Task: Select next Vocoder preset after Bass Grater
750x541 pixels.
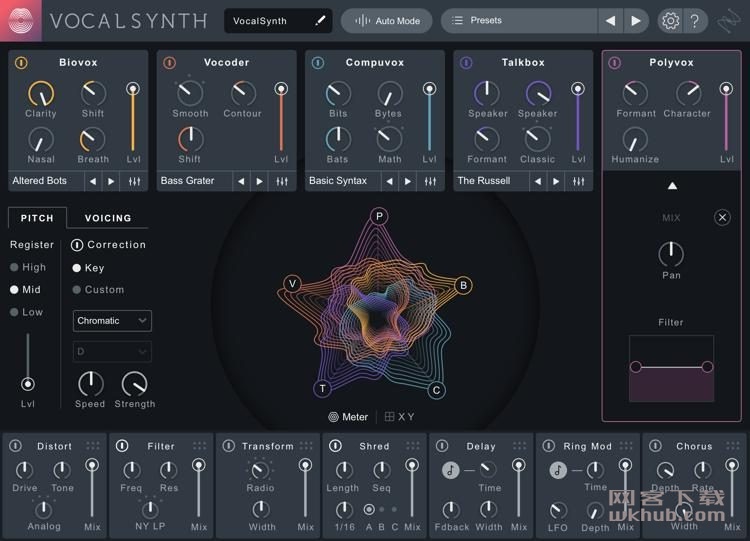Action: [259, 181]
